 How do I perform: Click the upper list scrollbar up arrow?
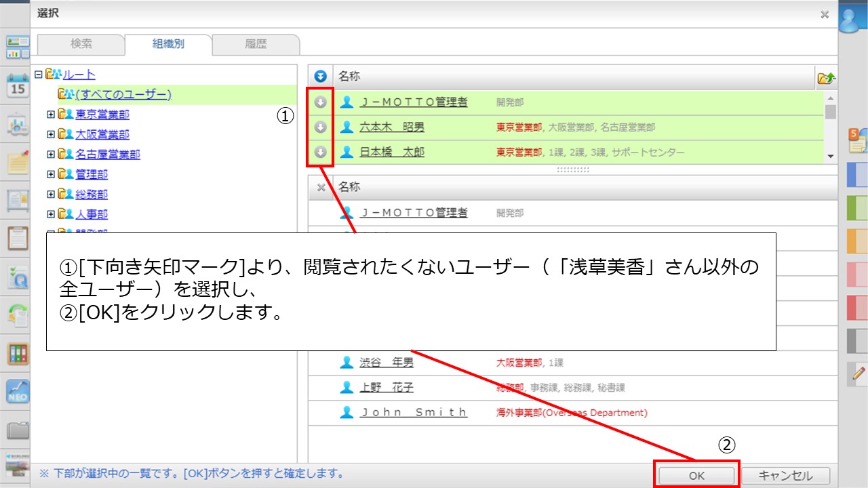coord(831,97)
